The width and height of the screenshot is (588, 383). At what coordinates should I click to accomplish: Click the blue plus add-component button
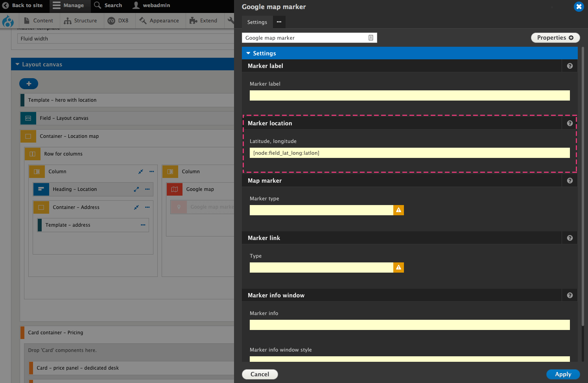click(29, 84)
